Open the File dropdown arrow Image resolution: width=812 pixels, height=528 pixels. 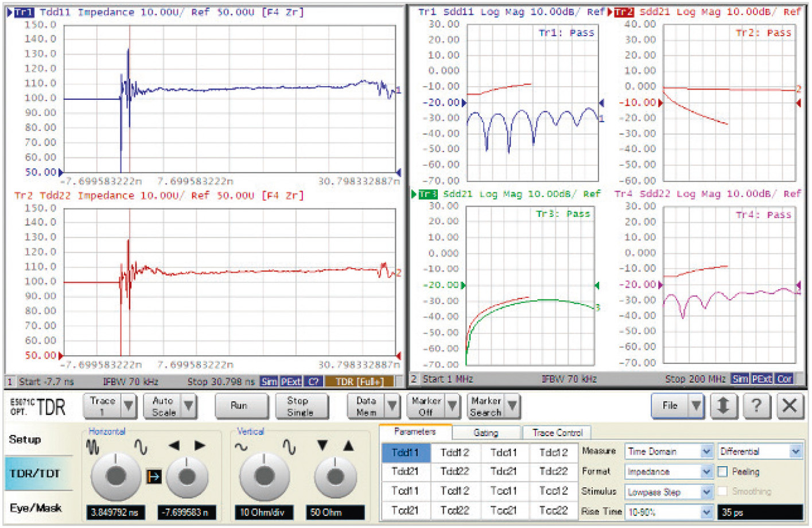point(696,406)
